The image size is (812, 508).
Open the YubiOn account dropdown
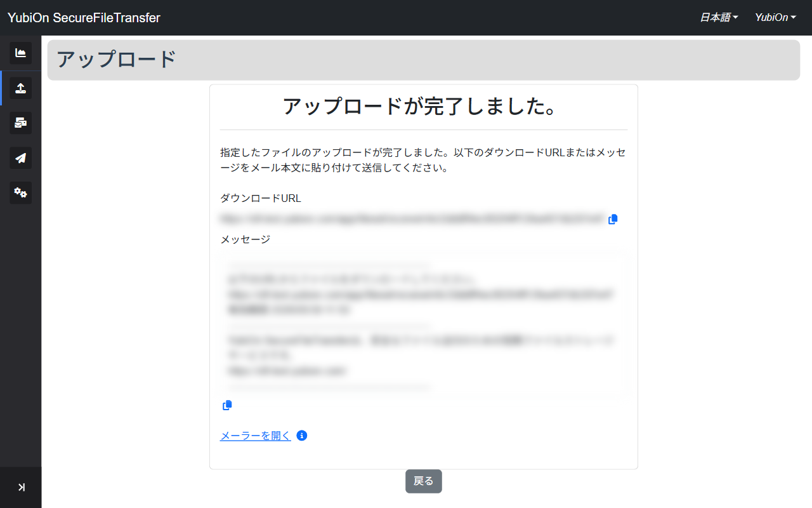click(775, 18)
